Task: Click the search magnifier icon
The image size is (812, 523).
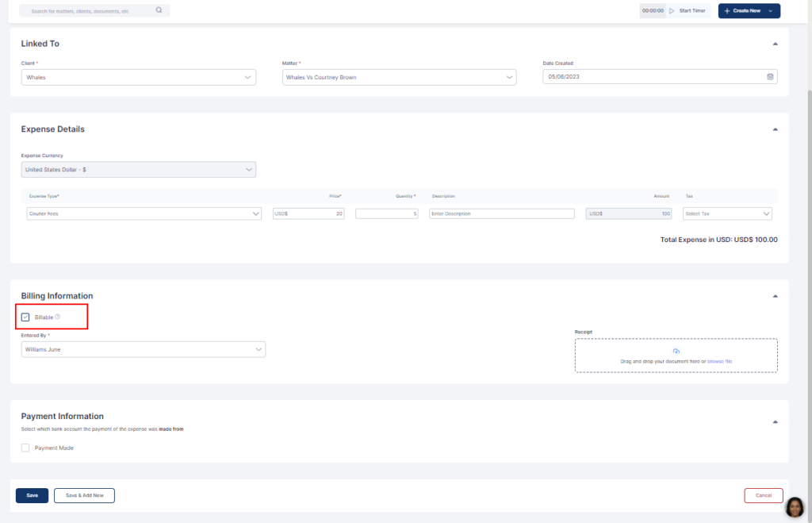Action: pos(159,11)
